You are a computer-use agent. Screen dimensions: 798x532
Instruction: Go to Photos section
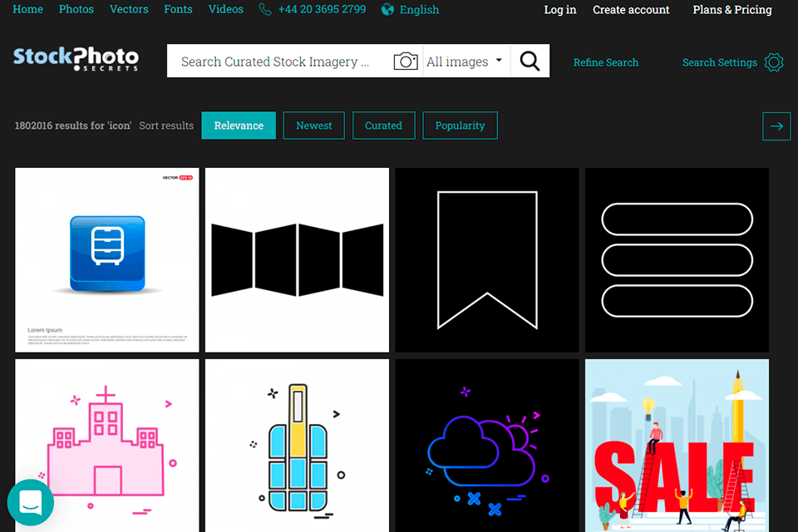76,9
